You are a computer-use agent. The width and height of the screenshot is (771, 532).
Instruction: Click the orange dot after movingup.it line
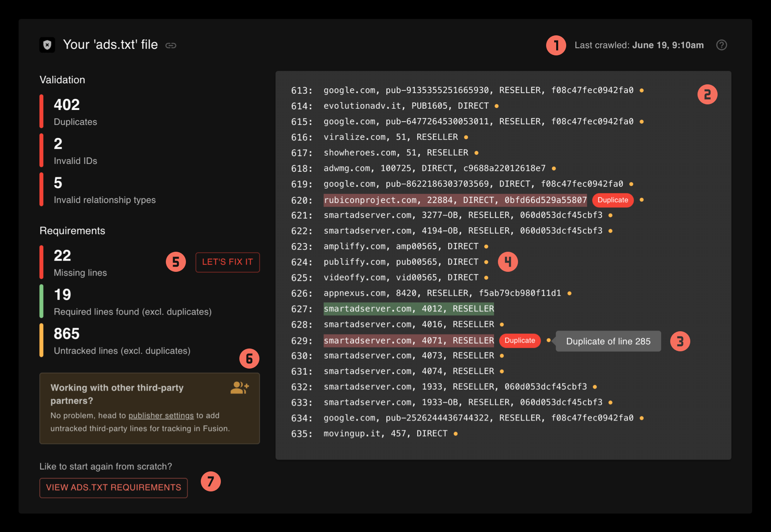tap(455, 434)
